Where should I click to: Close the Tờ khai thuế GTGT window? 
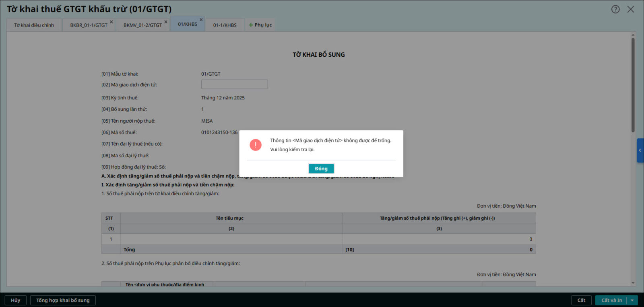click(631, 9)
